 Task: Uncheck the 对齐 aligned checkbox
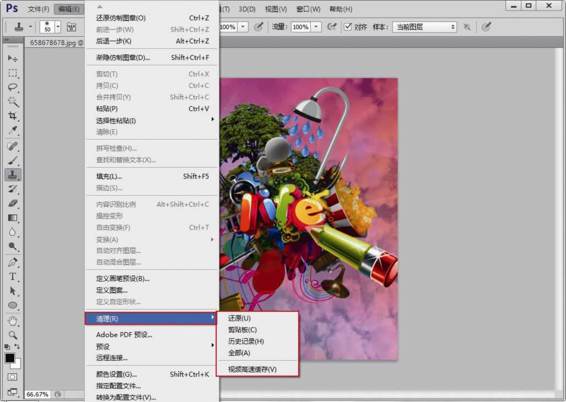point(348,27)
